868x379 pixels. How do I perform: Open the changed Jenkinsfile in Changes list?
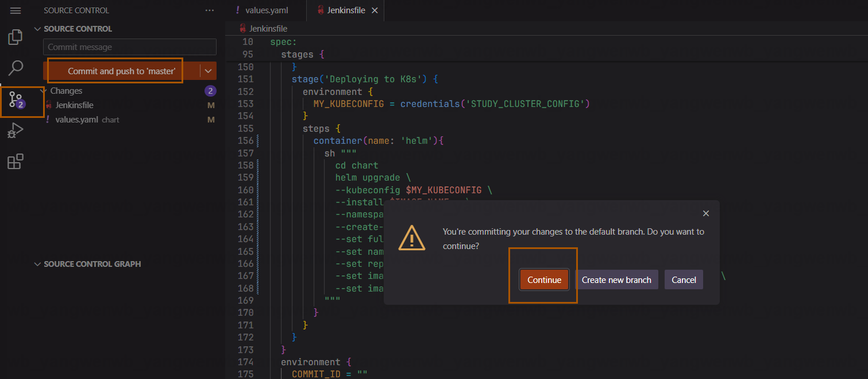(75, 105)
